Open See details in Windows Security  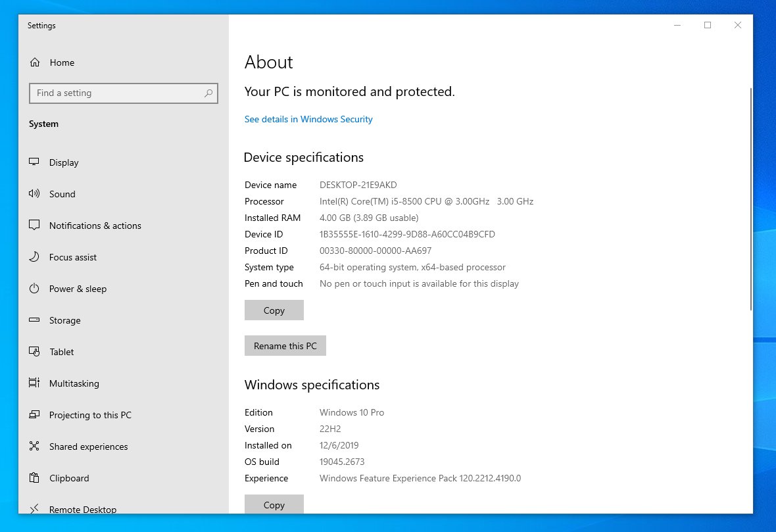[x=308, y=119]
